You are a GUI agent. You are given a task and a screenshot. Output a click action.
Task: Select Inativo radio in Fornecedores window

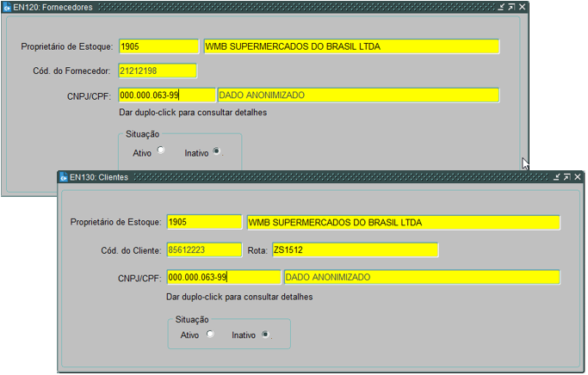coord(216,151)
